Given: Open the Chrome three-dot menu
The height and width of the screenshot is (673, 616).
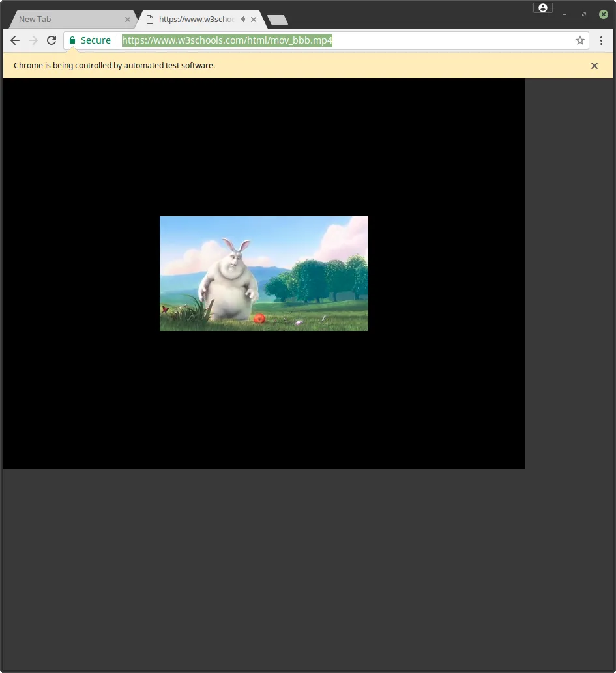Looking at the screenshot, I should (x=601, y=40).
